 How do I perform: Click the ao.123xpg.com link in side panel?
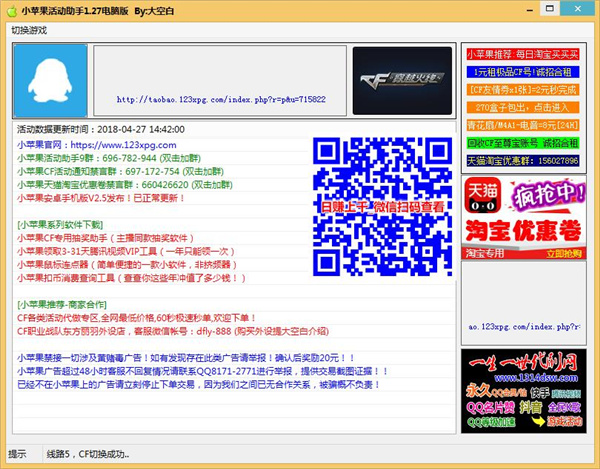[524, 327]
